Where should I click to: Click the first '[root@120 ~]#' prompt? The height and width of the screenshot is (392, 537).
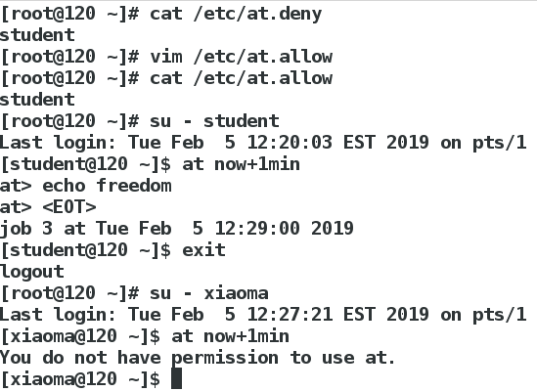point(69,14)
